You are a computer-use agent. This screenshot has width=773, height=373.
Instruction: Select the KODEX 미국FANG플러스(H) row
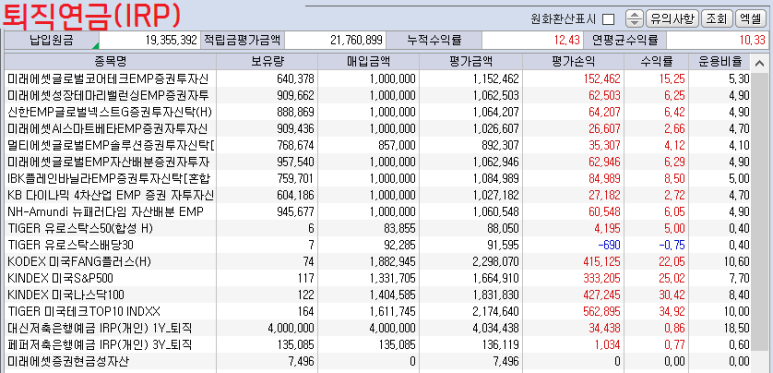(377, 262)
